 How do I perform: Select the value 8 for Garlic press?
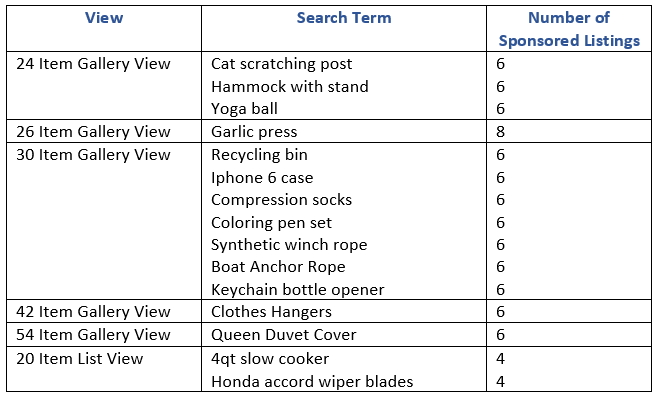[x=500, y=132]
